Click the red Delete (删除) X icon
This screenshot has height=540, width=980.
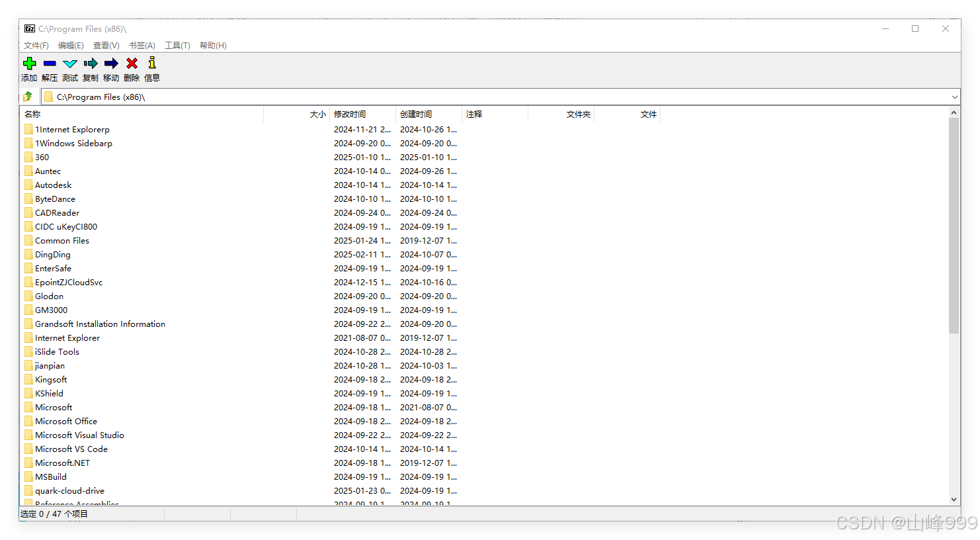(132, 64)
